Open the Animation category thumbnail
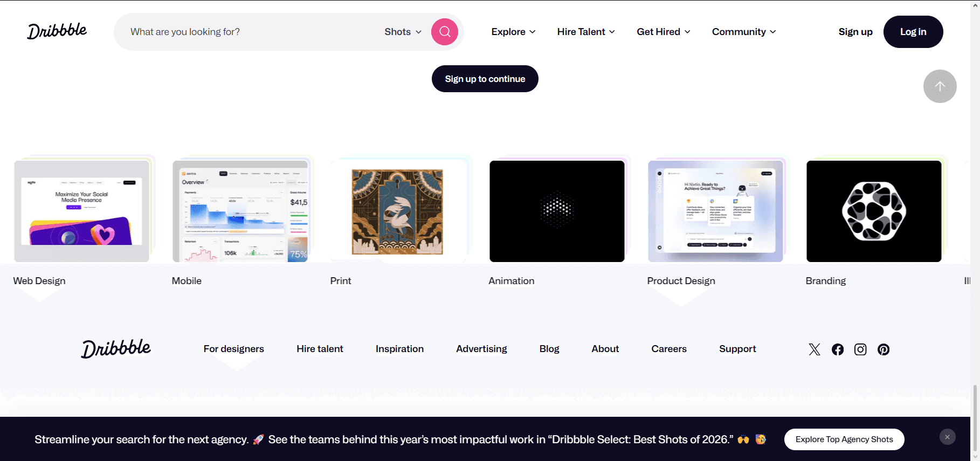The height and width of the screenshot is (461, 980). 557,211
